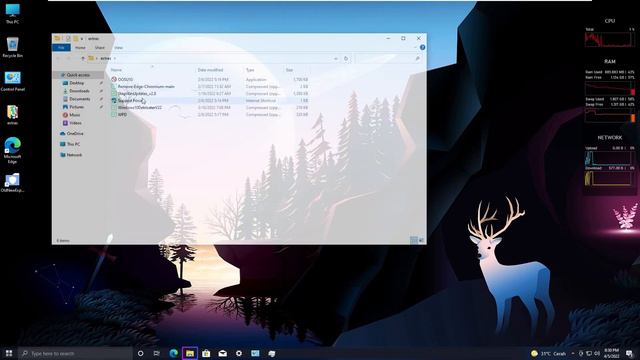Switch to the Share ribbon tab

coord(100,48)
